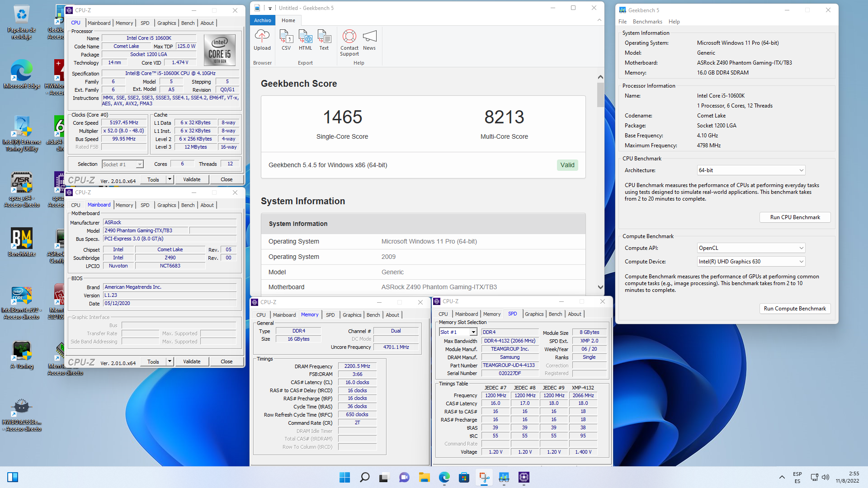Image resolution: width=868 pixels, height=488 pixels.
Task: Open taskbar Search
Action: (364, 477)
